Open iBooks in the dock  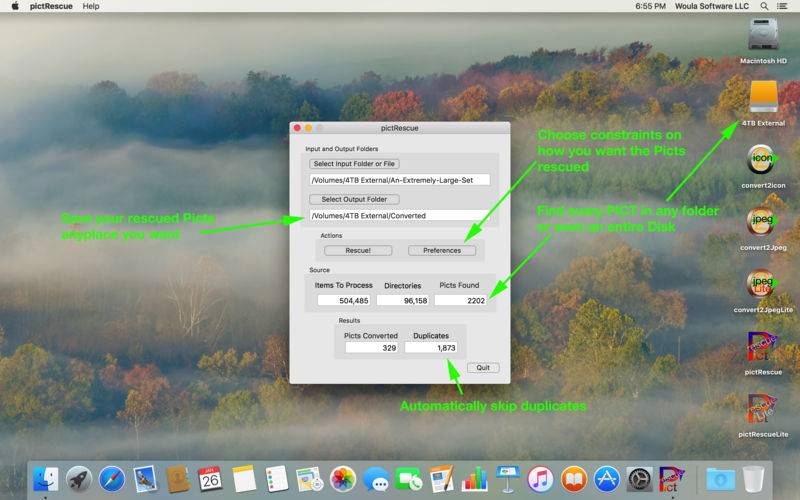tap(573, 480)
